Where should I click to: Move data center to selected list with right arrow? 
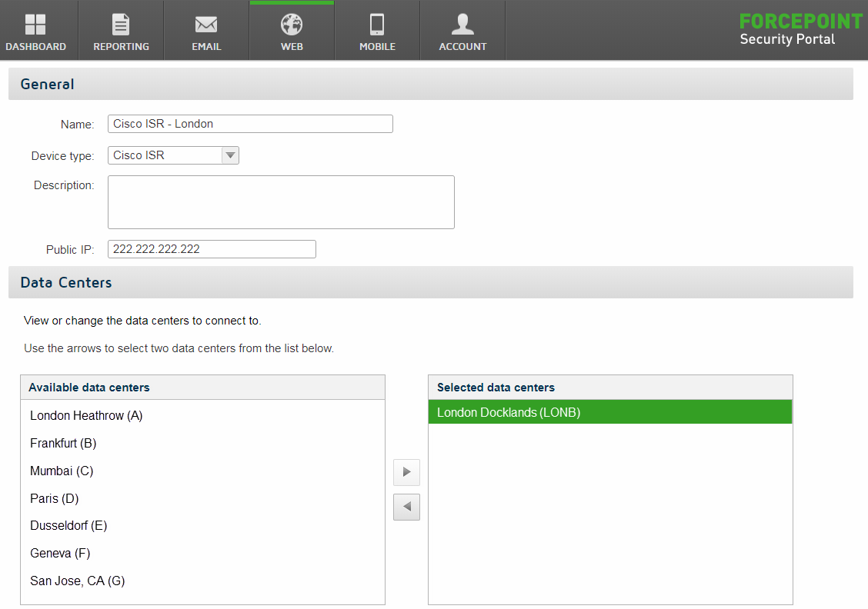[x=406, y=472]
